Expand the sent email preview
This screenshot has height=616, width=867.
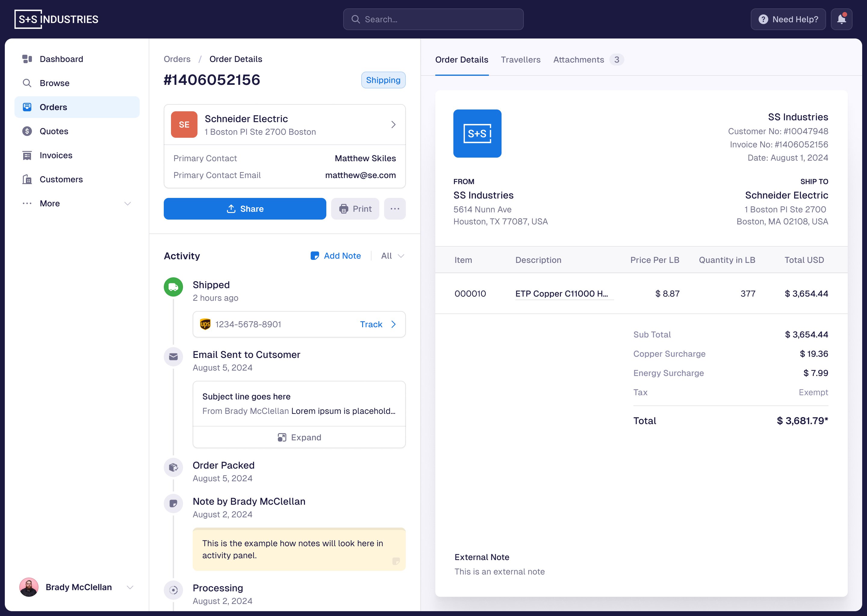click(x=299, y=437)
